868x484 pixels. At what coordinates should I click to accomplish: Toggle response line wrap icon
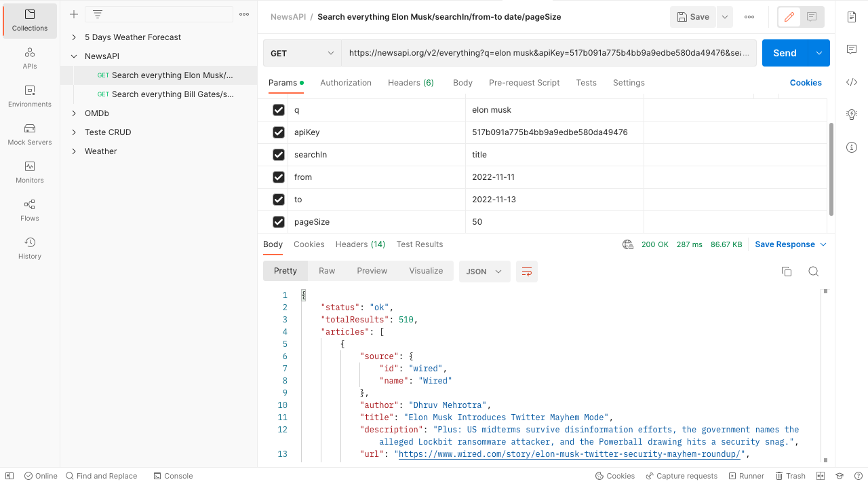527,272
